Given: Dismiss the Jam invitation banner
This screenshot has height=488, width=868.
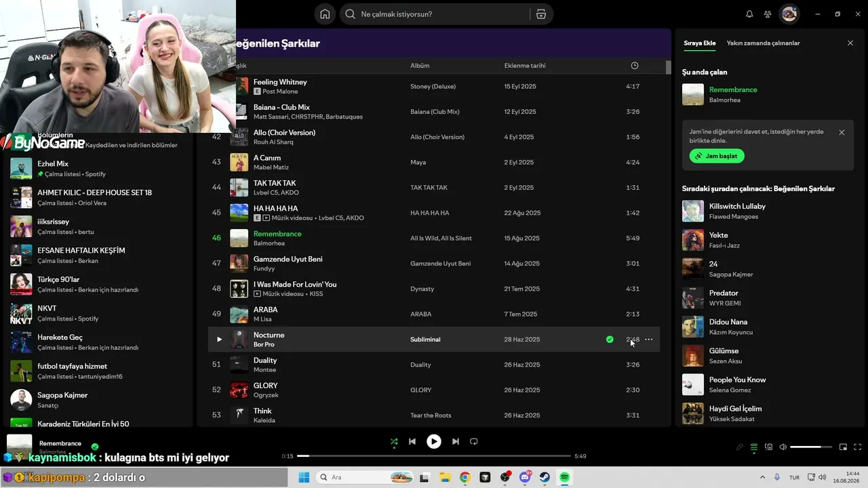Looking at the screenshot, I should [x=842, y=133].
